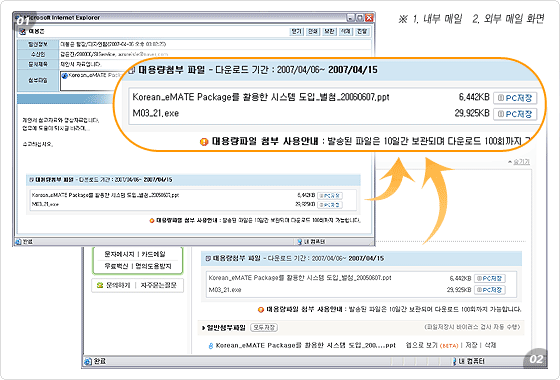Select M03_21.exe file name in window 02
The width and height of the screenshot is (560, 380).
(x=225, y=290)
